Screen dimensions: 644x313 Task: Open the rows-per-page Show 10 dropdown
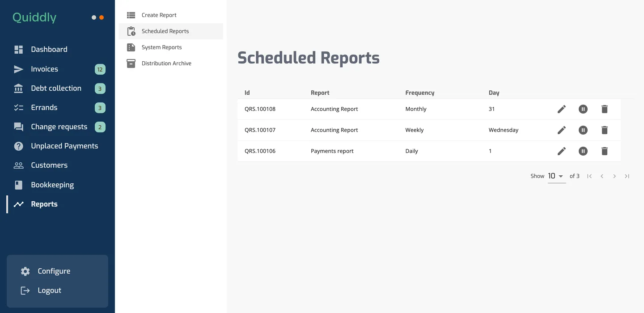pos(557,176)
